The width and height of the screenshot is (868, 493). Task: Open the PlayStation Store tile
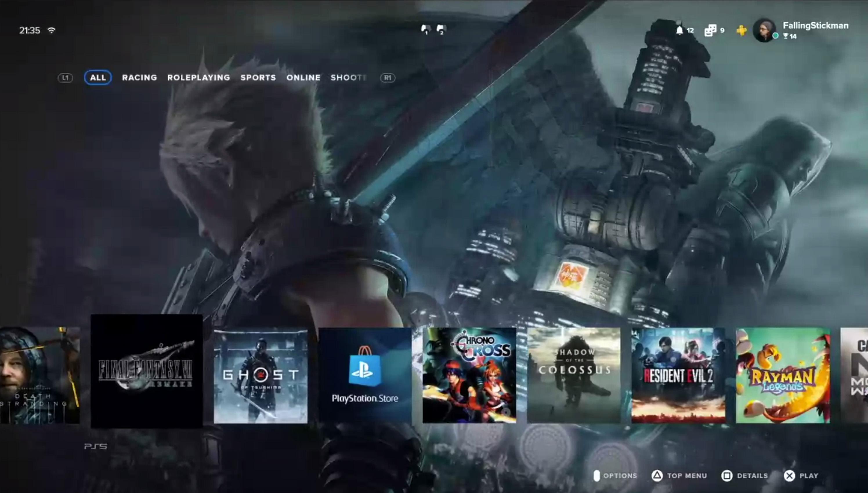tap(365, 375)
